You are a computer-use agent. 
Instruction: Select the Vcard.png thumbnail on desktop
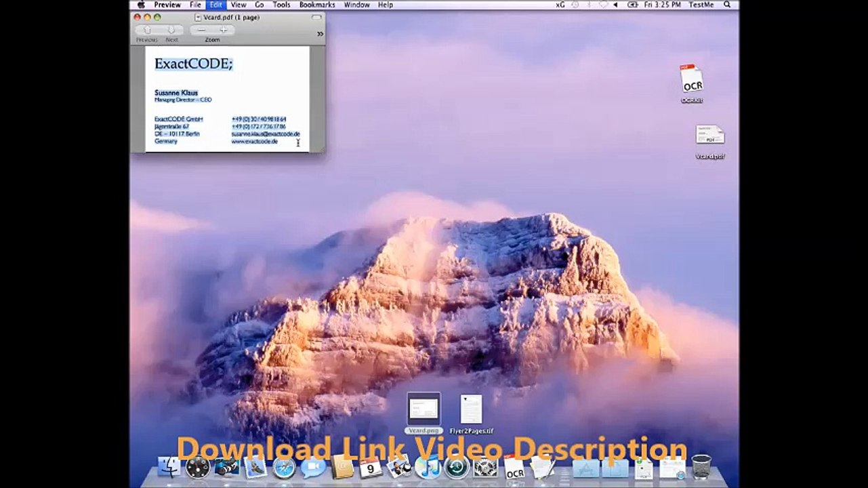click(x=424, y=410)
